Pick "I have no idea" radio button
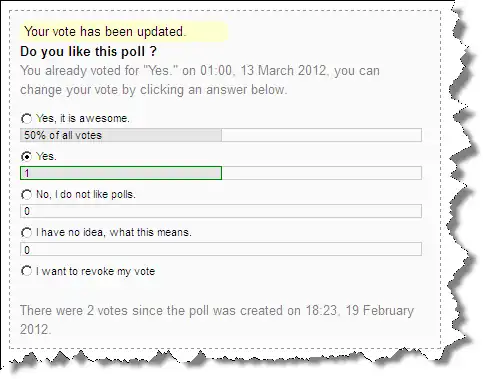 pos(26,232)
